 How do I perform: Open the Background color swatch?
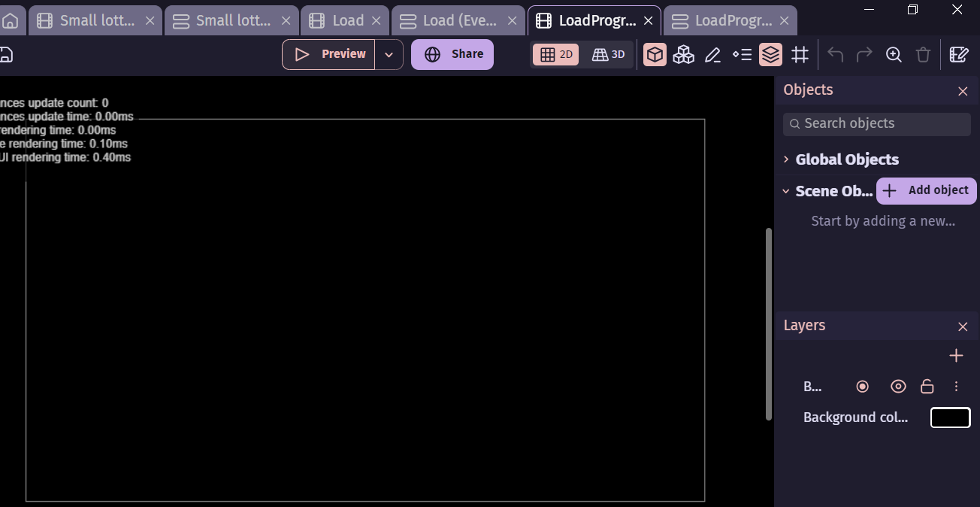tap(950, 417)
